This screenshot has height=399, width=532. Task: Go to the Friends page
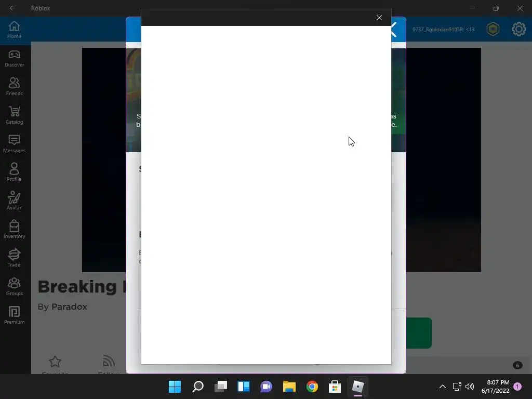click(x=14, y=87)
